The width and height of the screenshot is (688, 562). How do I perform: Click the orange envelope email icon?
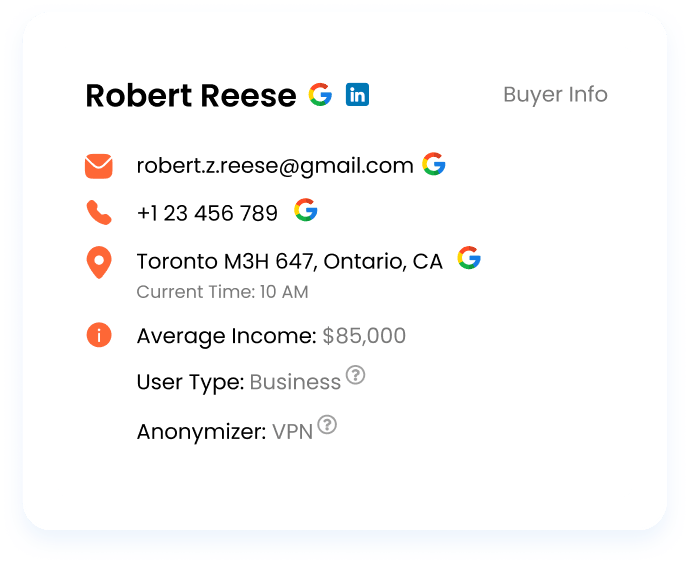tap(98, 165)
